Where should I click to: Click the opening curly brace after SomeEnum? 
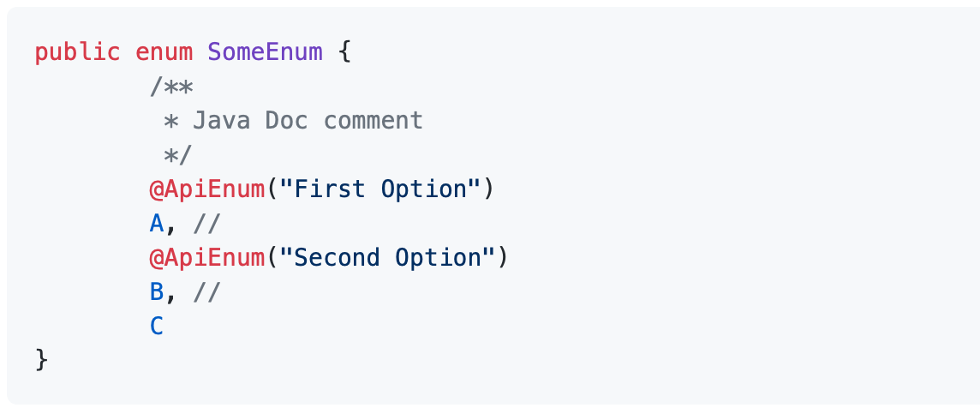tap(344, 52)
